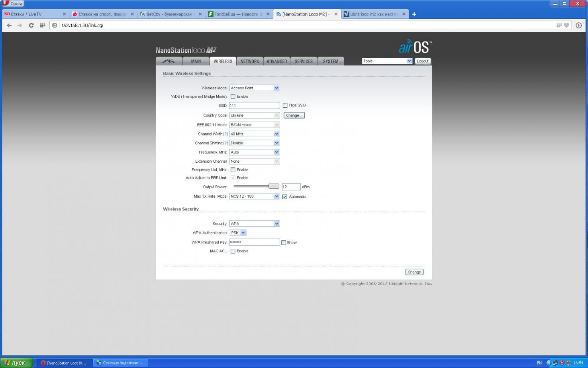The height and width of the screenshot is (368, 588).
Task: Open the Security dropdown
Action: click(255, 224)
